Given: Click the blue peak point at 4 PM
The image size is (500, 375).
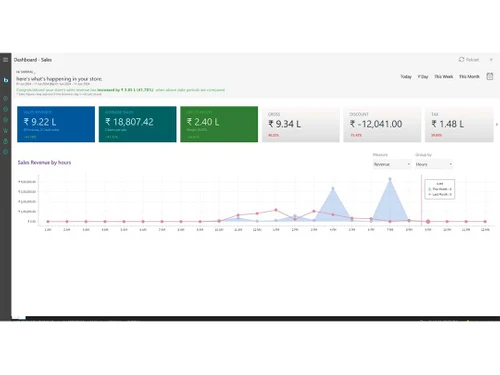Looking at the screenshot, I should (333, 189).
